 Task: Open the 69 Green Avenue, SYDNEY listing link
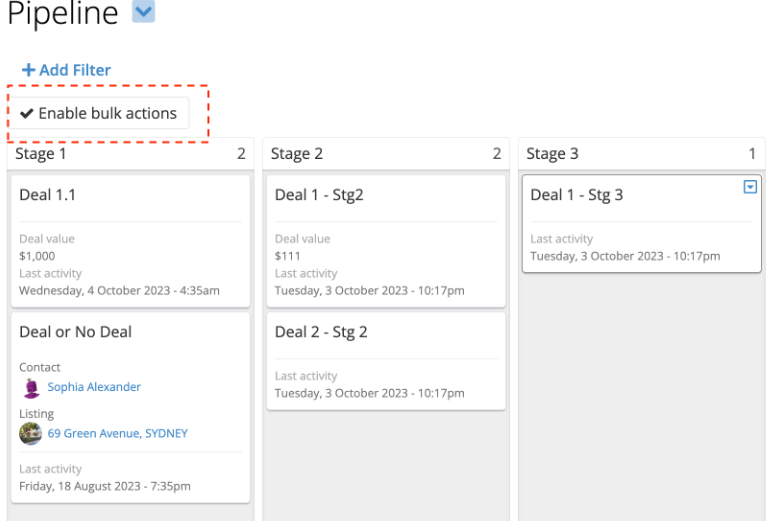[x=117, y=434]
